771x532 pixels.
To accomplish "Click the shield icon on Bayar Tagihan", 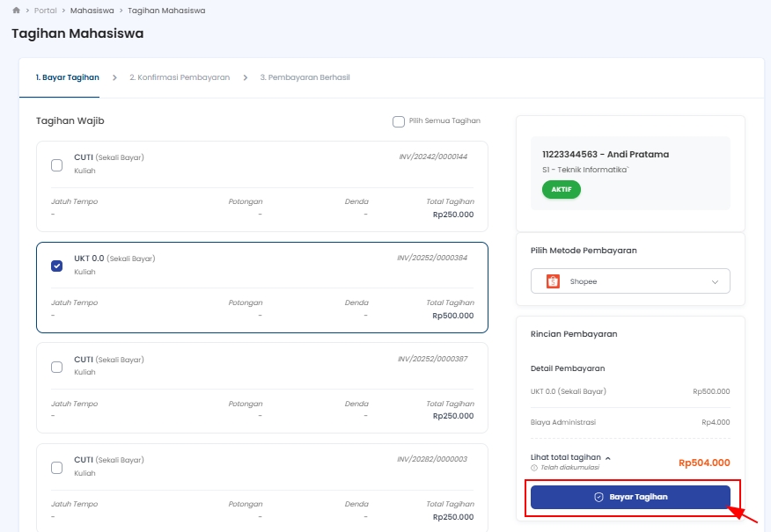I will (598, 497).
